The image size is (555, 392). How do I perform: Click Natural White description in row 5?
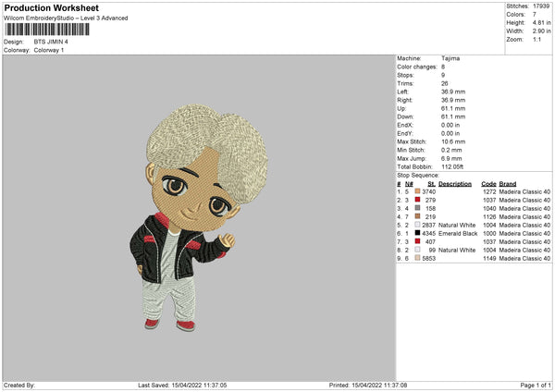tap(457, 225)
